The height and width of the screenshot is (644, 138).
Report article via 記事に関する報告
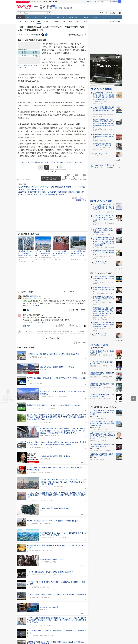(24, 179)
